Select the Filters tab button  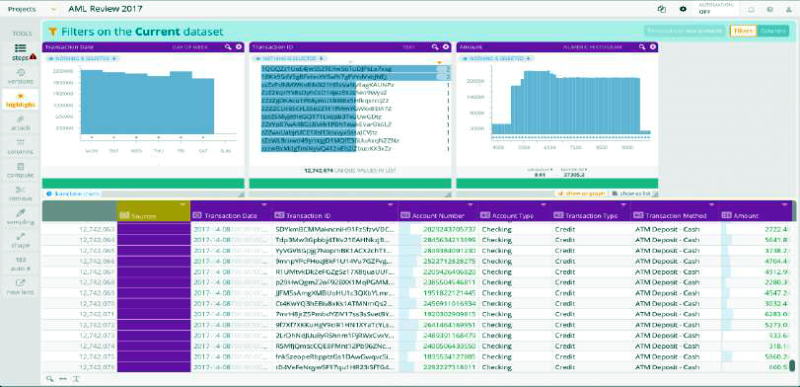(x=743, y=31)
